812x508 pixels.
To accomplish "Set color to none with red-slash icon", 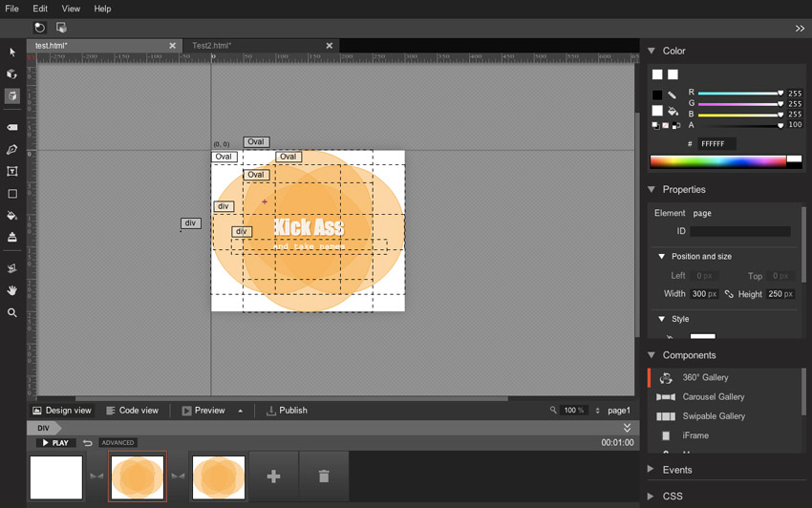I will coord(666,125).
